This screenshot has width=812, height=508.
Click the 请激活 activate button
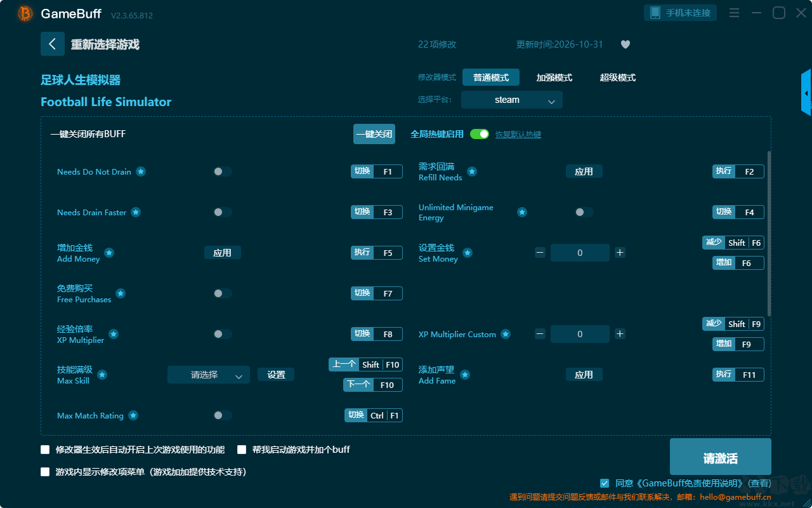721,457
